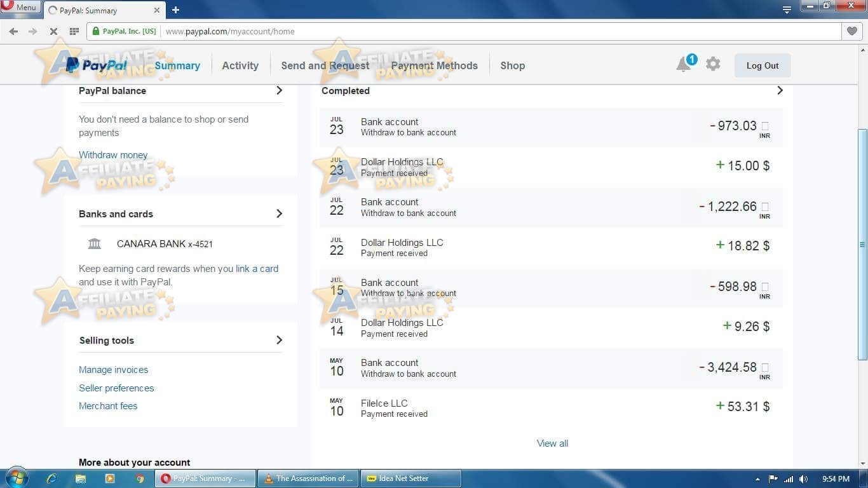Viewport: 868px width, 488px height.
Task: Open the taskbar clock showing 9:54 PM
Action: point(836,479)
